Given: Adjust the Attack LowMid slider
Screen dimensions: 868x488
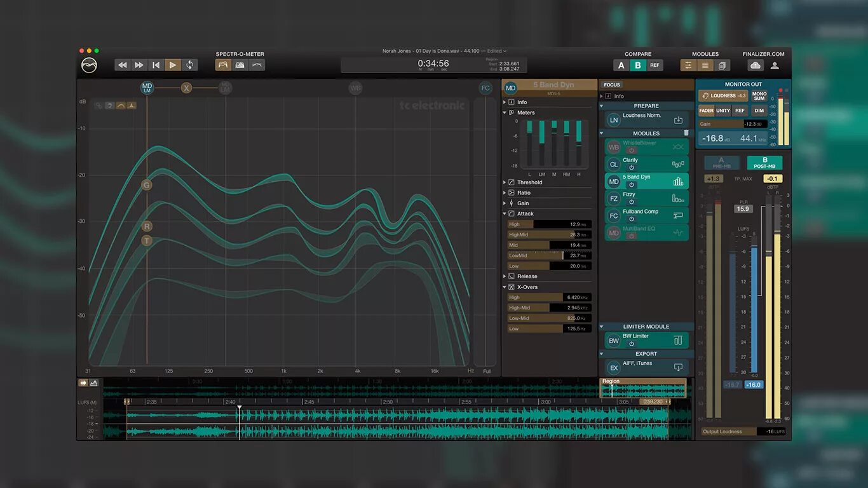Looking at the screenshot, I should pyautogui.click(x=550, y=255).
